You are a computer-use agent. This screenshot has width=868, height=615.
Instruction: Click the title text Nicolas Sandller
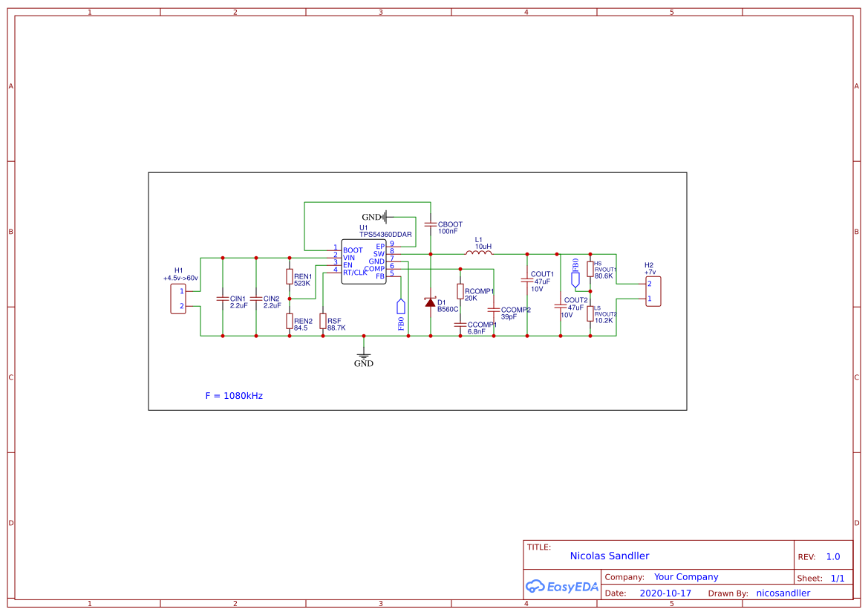[610, 556]
